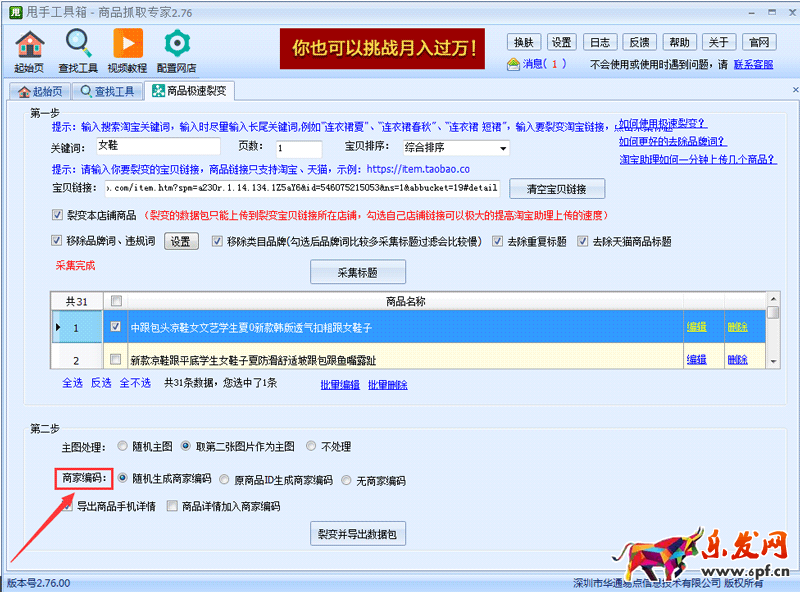Switch to the 查找工具 tab
Viewport: 800px width, 592px height.
click(x=109, y=92)
